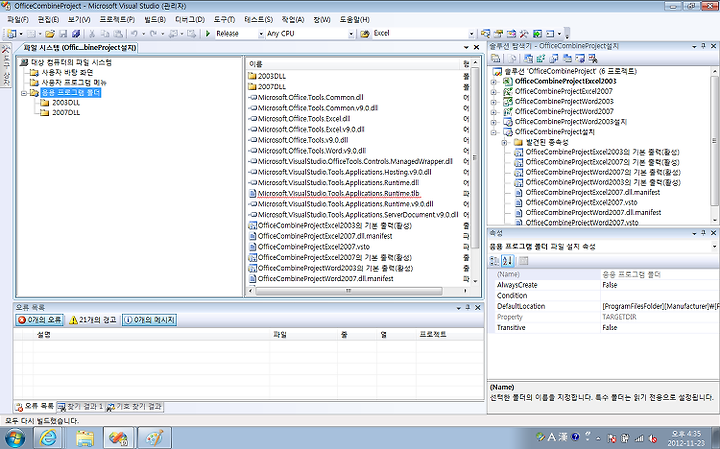
Task: Select the 2003DLL folder in the left tree
Action: click(x=66, y=103)
